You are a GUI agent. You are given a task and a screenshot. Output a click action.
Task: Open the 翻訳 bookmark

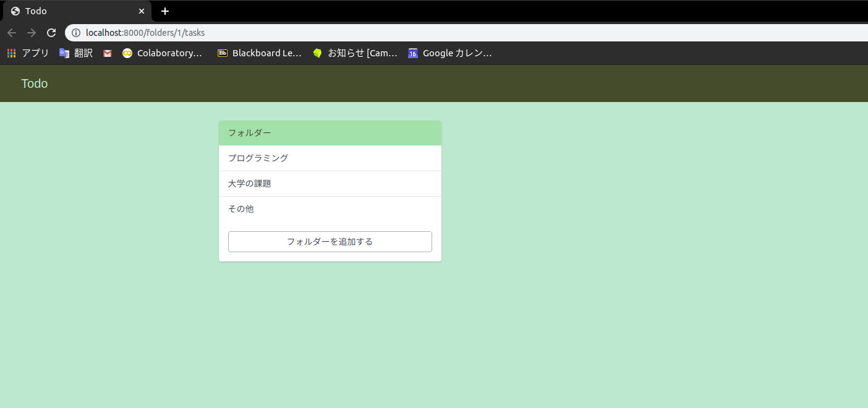[75, 53]
